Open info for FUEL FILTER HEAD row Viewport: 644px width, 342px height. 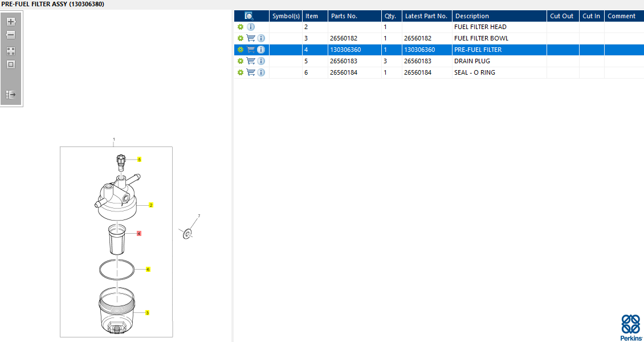251,27
